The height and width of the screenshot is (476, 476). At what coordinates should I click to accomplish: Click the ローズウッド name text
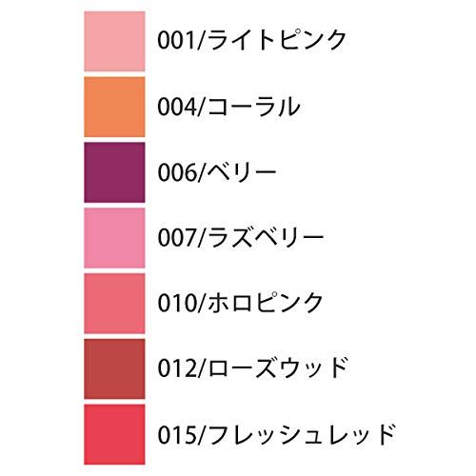coord(278,367)
